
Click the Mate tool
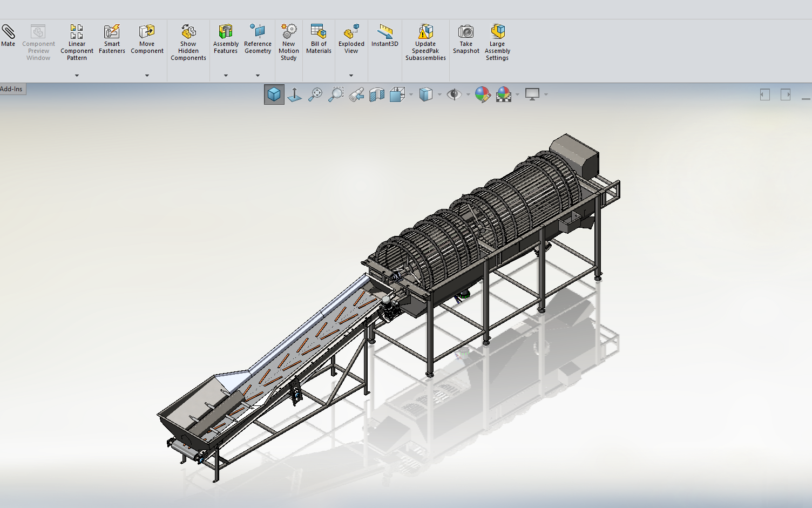click(x=8, y=36)
